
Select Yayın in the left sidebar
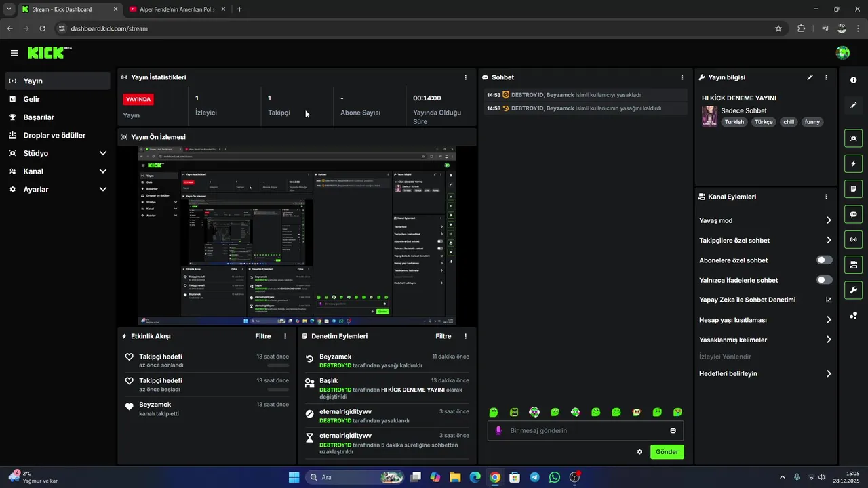coord(58,81)
